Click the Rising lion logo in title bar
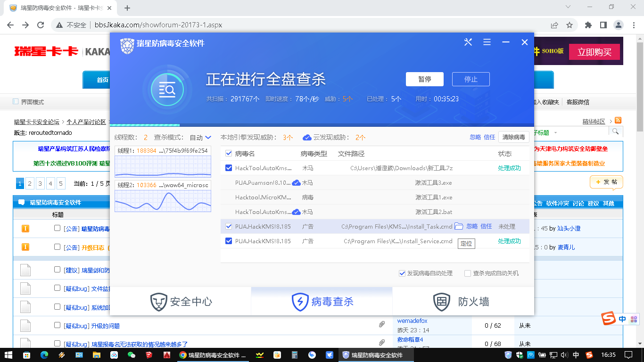This screenshot has width=644, height=362. click(127, 43)
